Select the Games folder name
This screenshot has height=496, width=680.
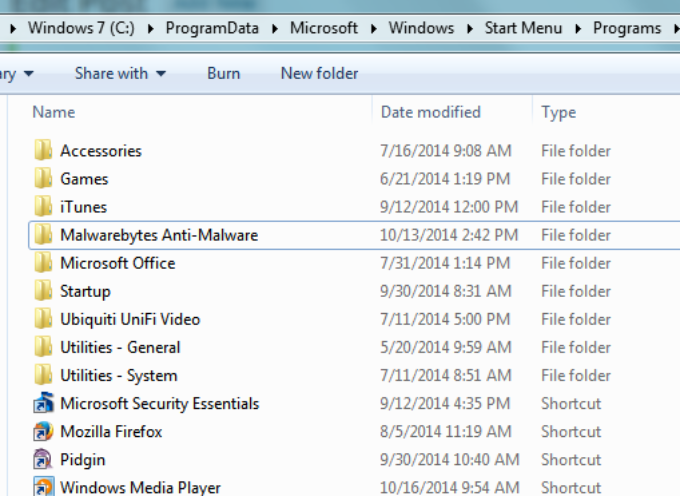(x=84, y=179)
